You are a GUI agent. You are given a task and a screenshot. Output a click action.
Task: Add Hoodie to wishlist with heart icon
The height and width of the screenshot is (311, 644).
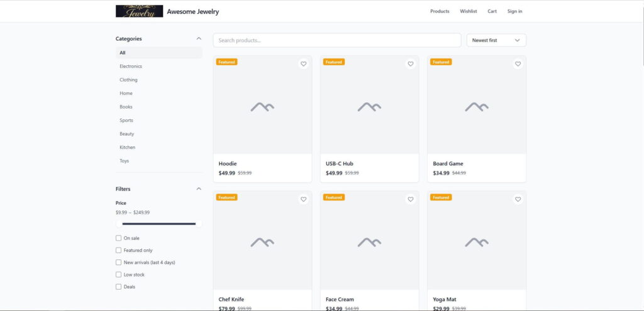pyautogui.click(x=304, y=64)
